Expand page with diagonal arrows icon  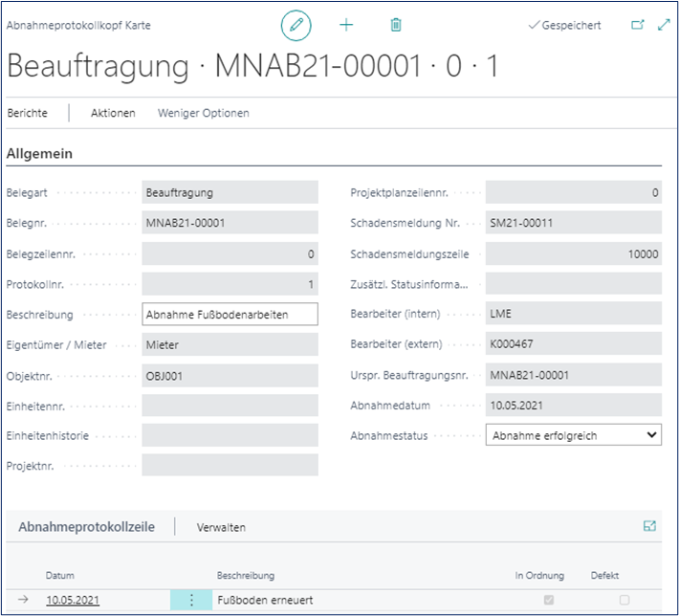coord(665,26)
